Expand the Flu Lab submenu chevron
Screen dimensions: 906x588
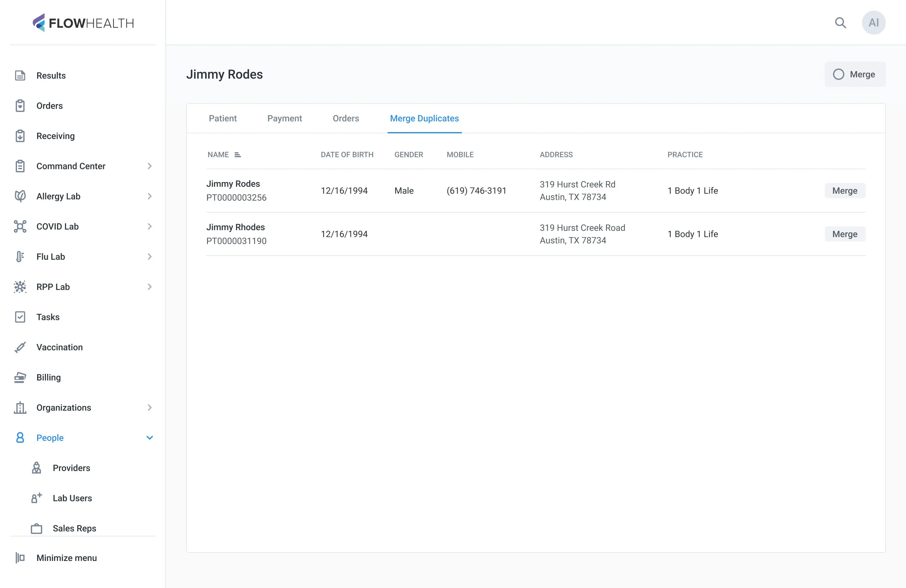click(150, 257)
